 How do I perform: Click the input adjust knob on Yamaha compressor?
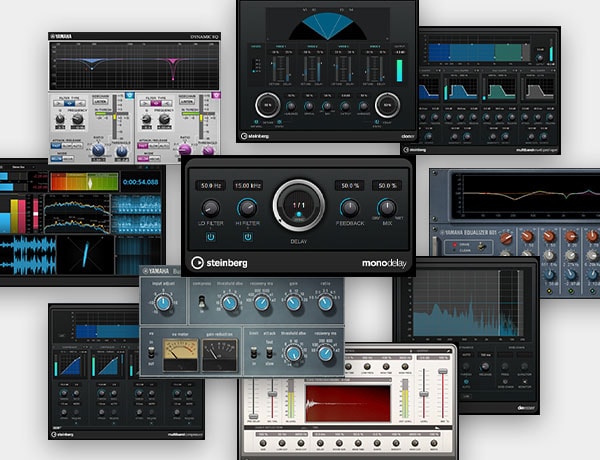pos(160,302)
